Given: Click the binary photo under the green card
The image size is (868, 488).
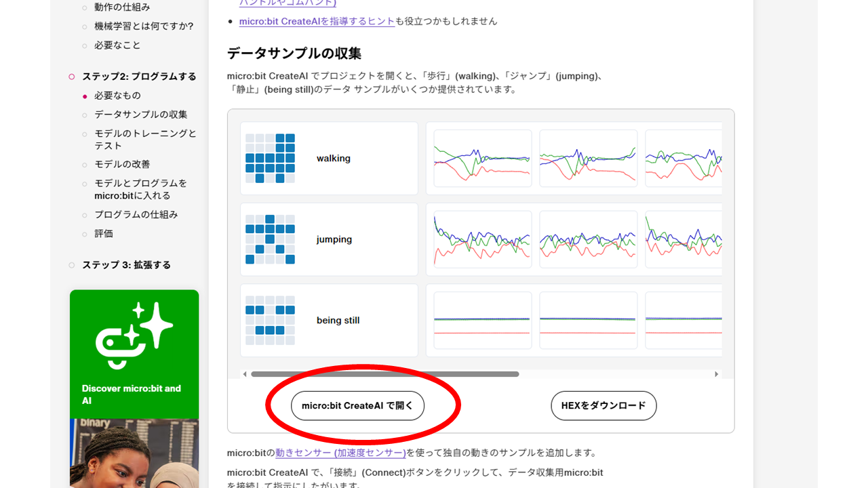Looking at the screenshot, I should tap(134, 453).
